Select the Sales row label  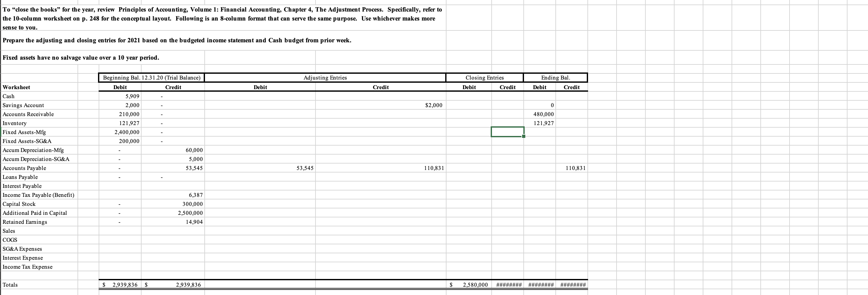click(x=8, y=231)
